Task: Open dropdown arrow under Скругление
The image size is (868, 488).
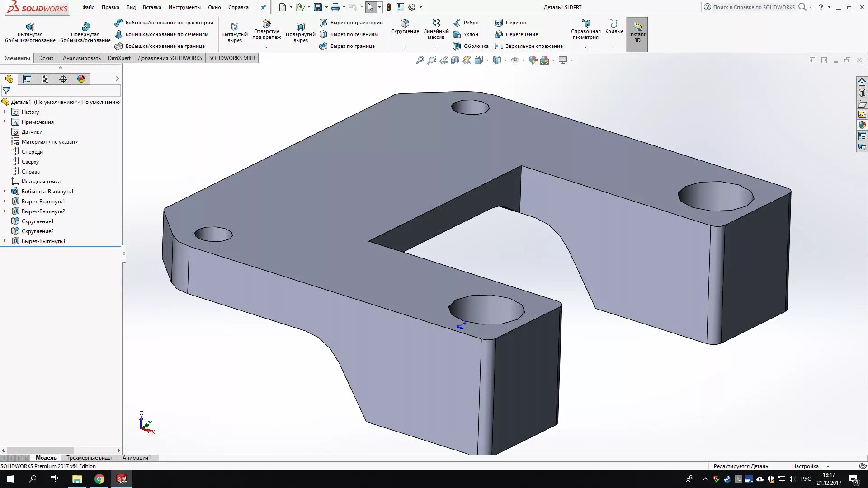Action: (405, 47)
